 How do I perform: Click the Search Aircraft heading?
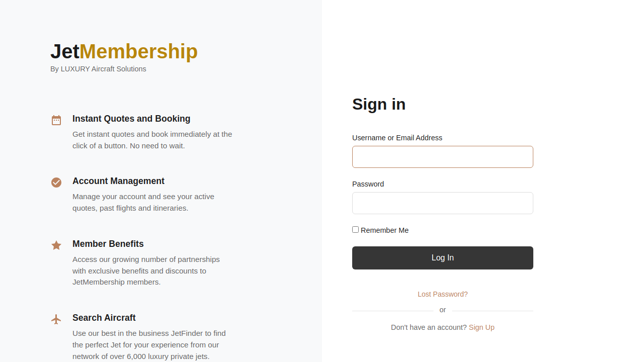coord(104,318)
